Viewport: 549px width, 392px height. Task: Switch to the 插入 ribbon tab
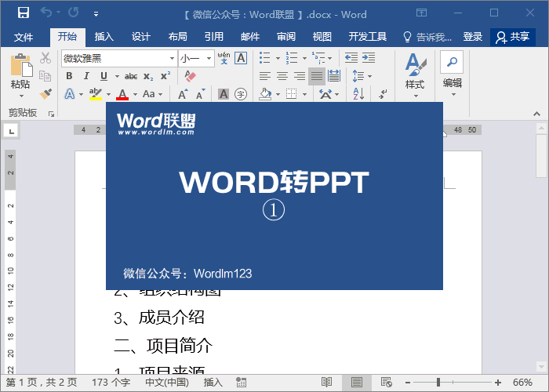coord(104,37)
